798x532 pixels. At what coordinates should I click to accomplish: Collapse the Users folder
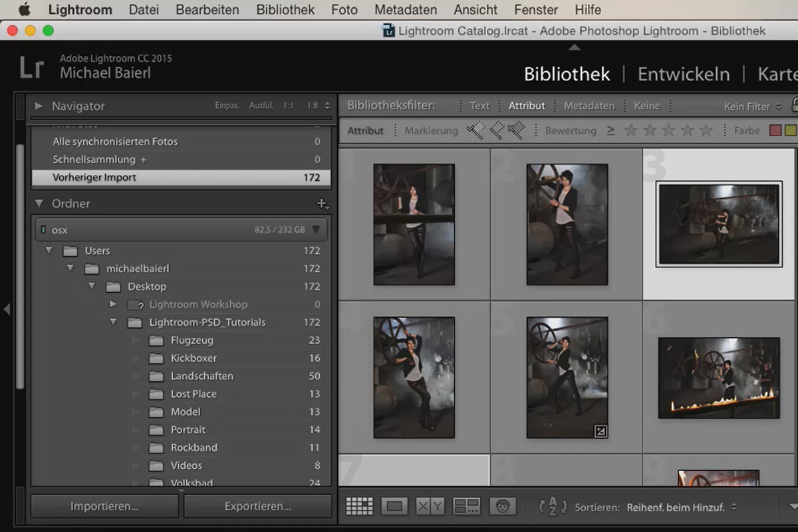(x=49, y=251)
